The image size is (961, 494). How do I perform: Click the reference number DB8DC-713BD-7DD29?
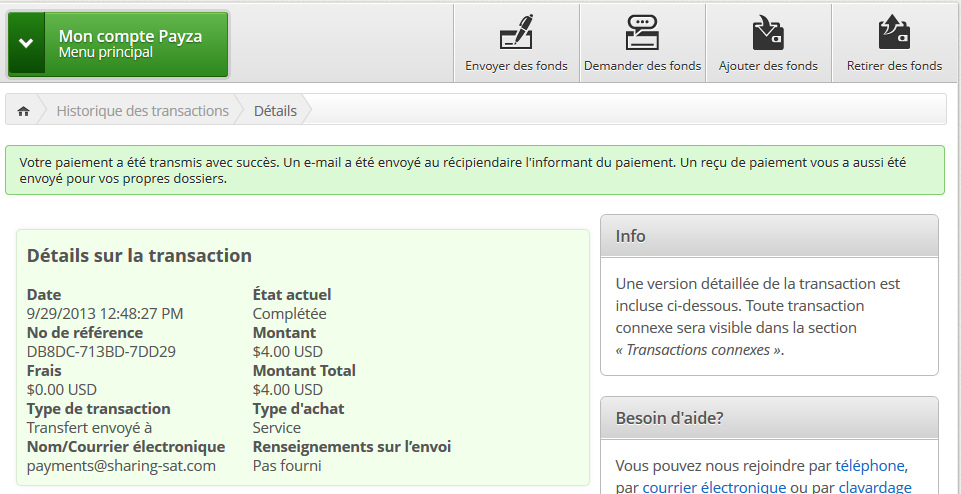tap(102, 352)
